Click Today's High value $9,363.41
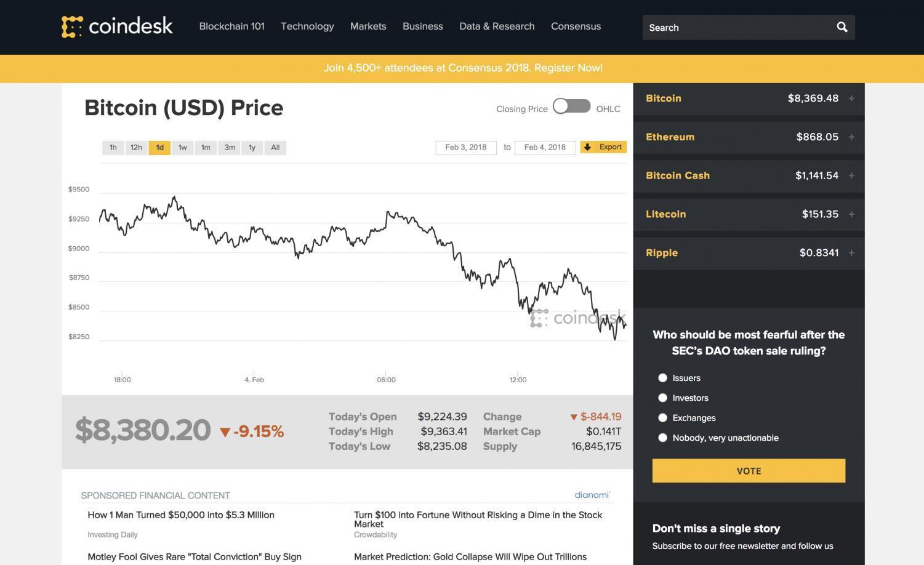This screenshot has width=924, height=565. pyautogui.click(x=443, y=431)
